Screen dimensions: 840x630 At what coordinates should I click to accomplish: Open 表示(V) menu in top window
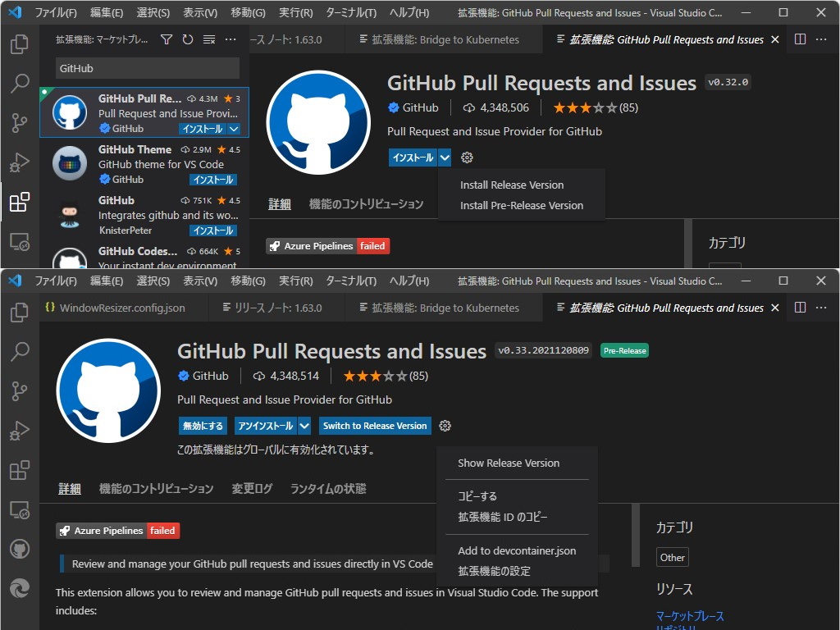pyautogui.click(x=200, y=12)
